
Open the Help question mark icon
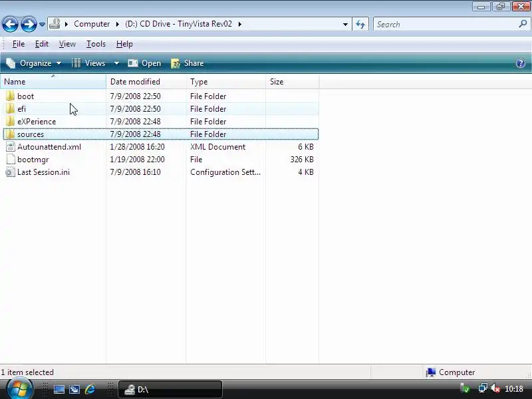521,63
